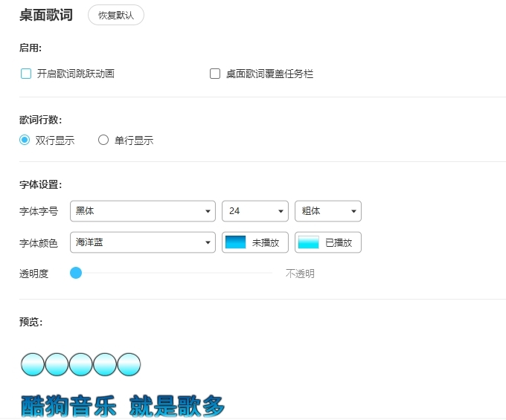Click the arrow on the 黑体 dropdown
The image size is (506, 420).
(x=208, y=212)
